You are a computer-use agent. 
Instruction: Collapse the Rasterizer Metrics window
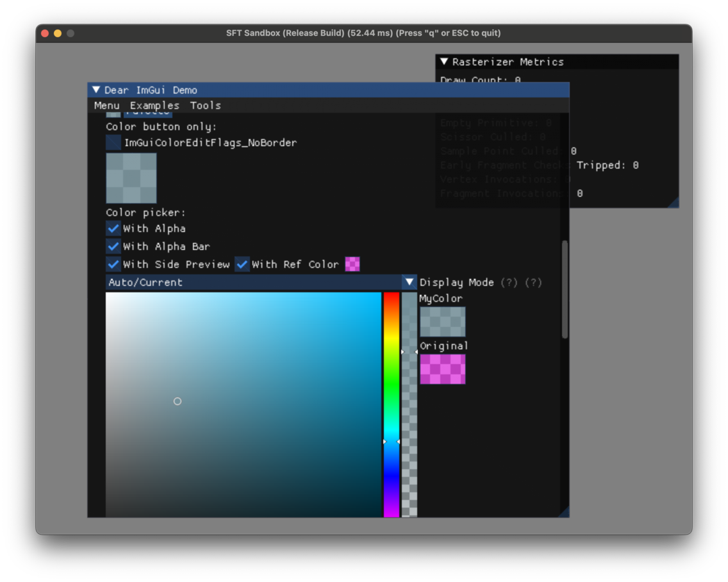point(444,62)
